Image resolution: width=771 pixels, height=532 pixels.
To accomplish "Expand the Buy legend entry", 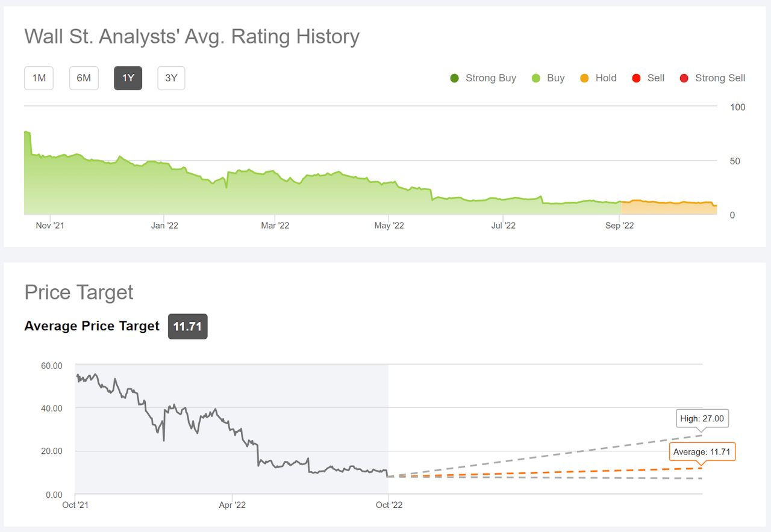I will [x=548, y=78].
